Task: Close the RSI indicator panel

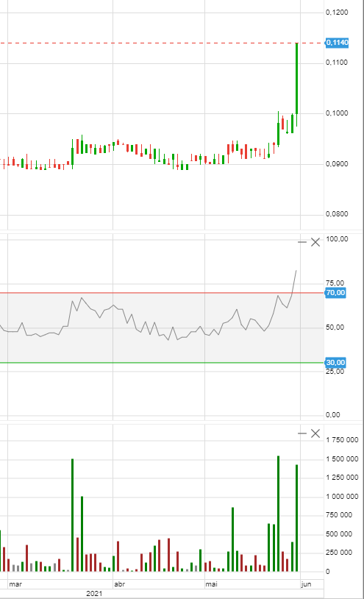Action: [315, 242]
